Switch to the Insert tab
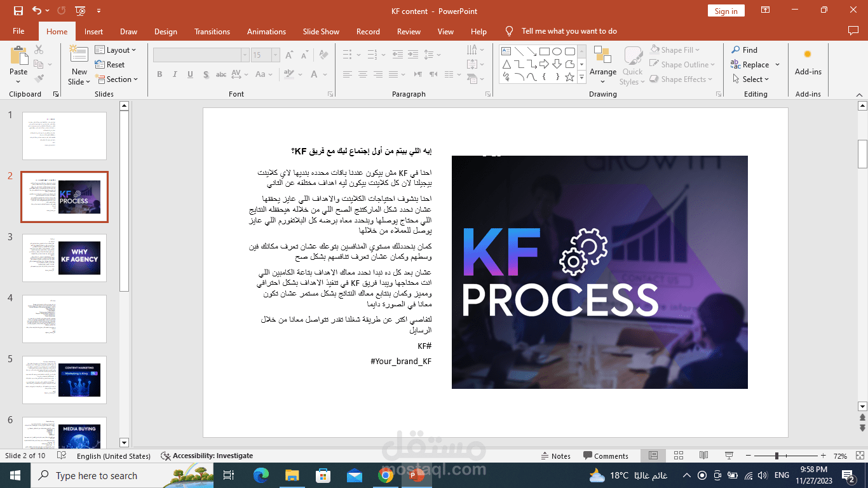 point(93,31)
